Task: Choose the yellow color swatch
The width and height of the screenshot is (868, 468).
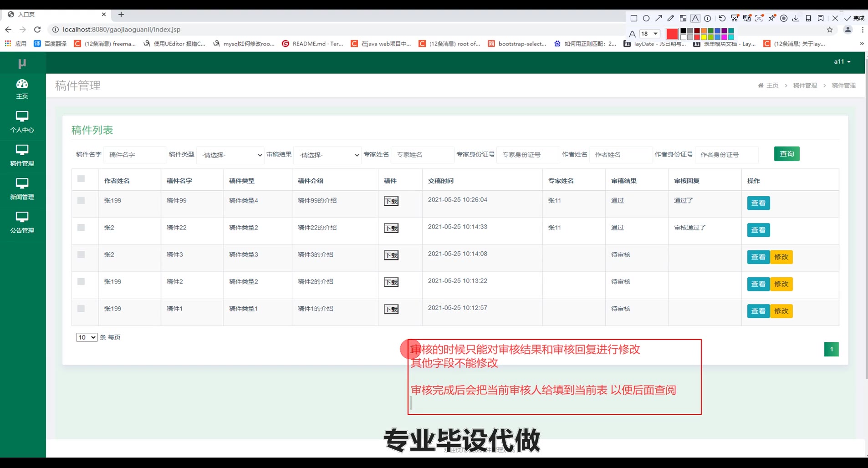Action: click(x=704, y=37)
